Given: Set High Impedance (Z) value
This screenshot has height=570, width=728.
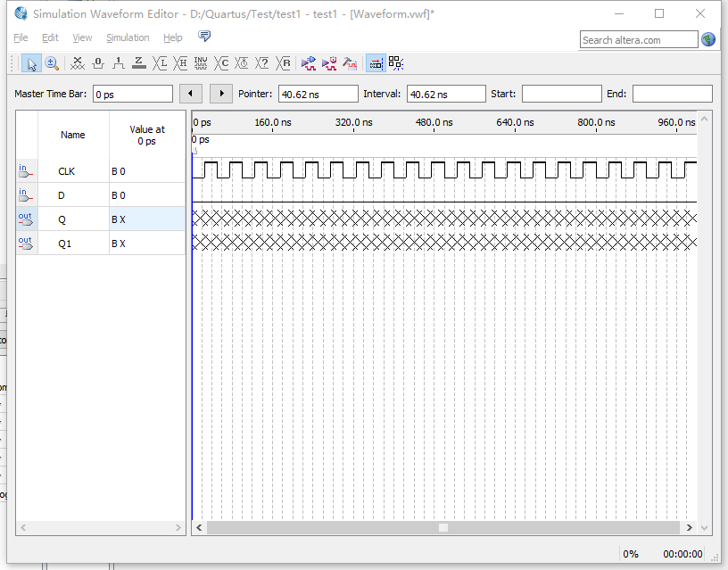Looking at the screenshot, I should pos(139,63).
